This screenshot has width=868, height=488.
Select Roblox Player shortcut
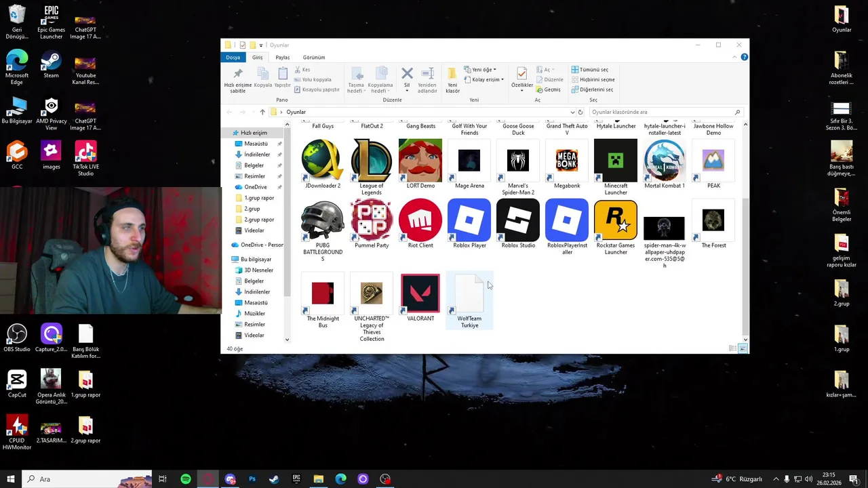pos(469,224)
